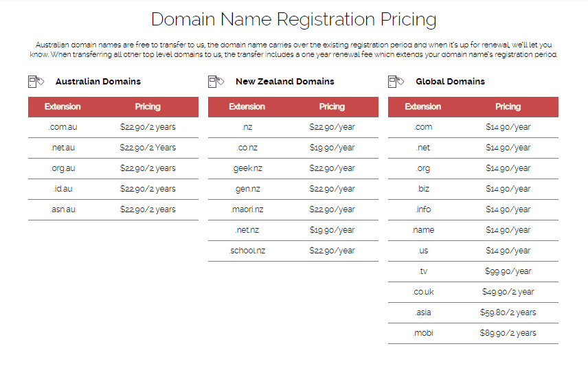Click the .school.nz extension entry

point(247,251)
